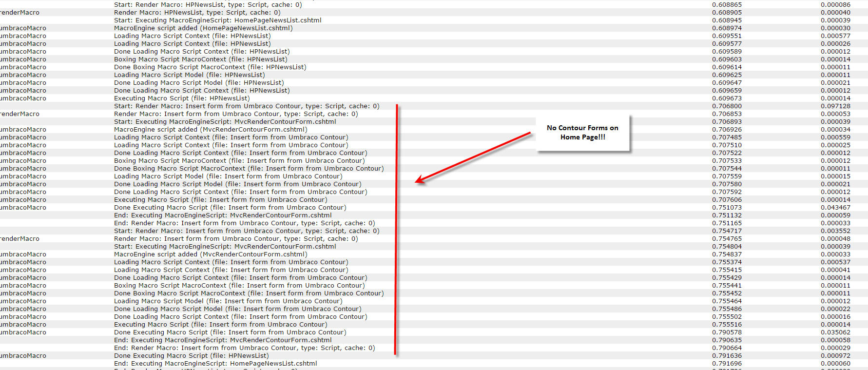This screenshot has height=370, width=868.
Task: Click the timestamp 0.755486
Action: 727,309
